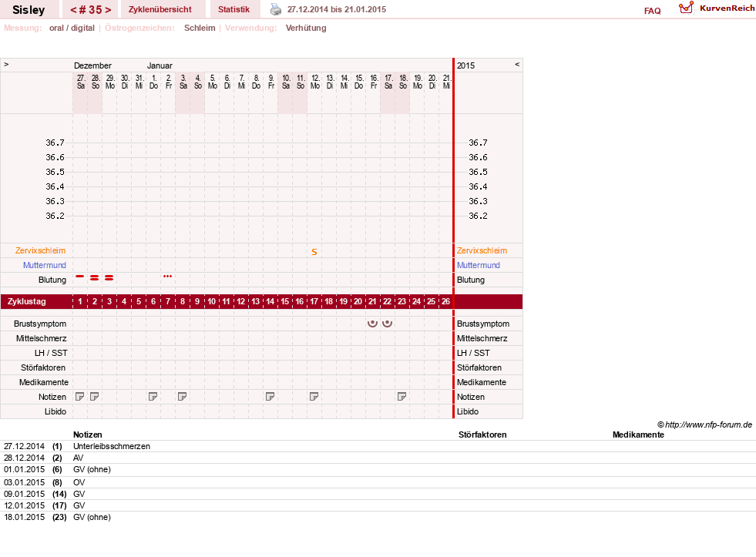The height and width of the screenshot is (557, 756).
Task: Click the KurvenReich logo icon
Action: click(686, 8)
